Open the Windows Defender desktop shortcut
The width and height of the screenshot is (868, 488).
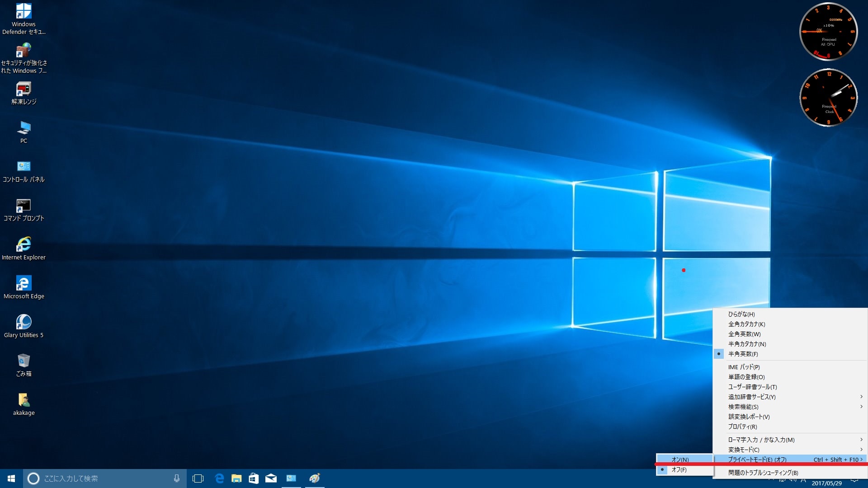[24, 19]
